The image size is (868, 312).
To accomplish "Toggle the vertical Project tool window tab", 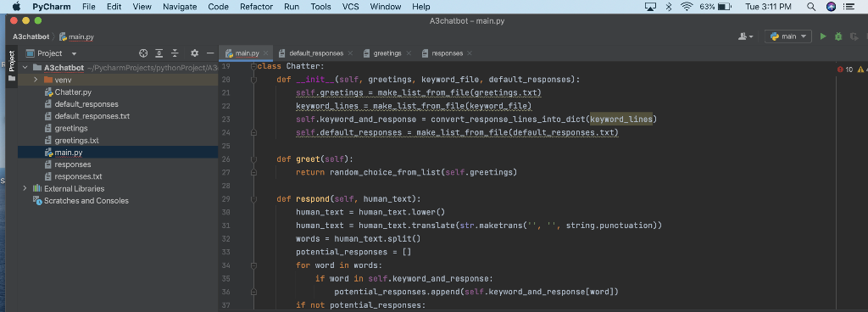I will 12,66.
